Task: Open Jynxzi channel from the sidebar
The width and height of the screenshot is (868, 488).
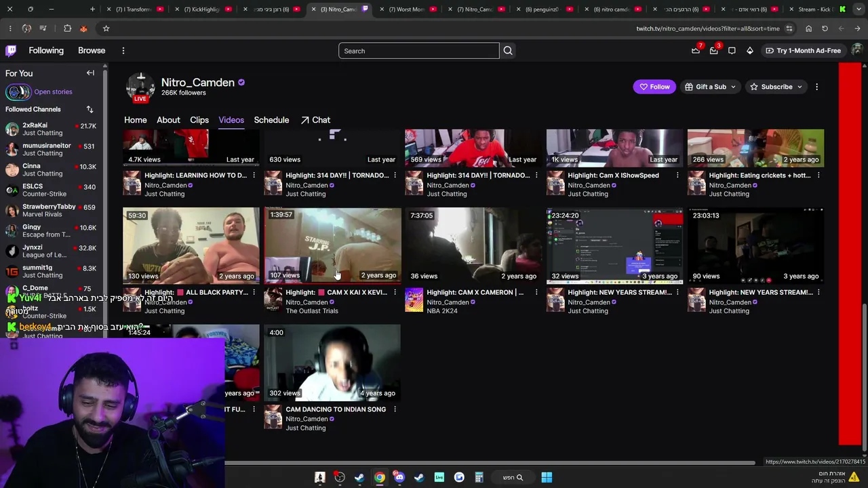Action: point(51,251)
